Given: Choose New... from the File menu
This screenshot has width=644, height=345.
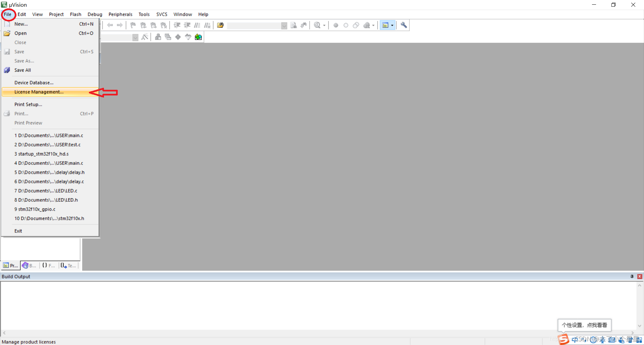Looking at the screenshot, I should 50,24.
